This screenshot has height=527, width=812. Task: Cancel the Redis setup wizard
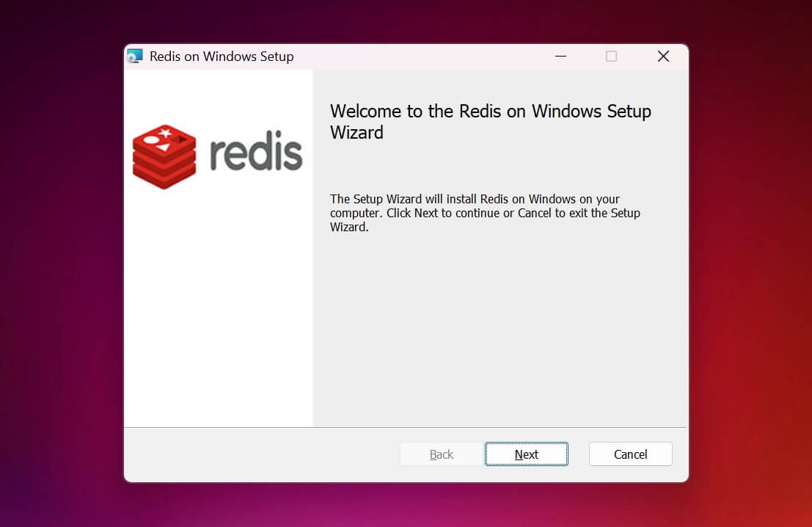[630, 454]
